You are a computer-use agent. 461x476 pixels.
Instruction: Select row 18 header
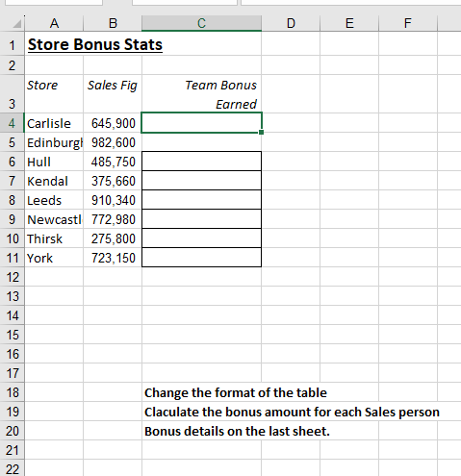[13, 392]
